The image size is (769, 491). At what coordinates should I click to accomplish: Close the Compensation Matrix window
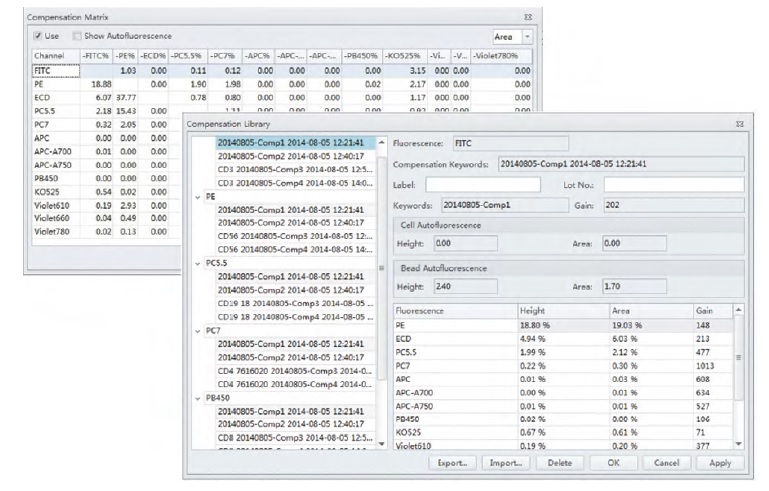[x=528, y=17]
